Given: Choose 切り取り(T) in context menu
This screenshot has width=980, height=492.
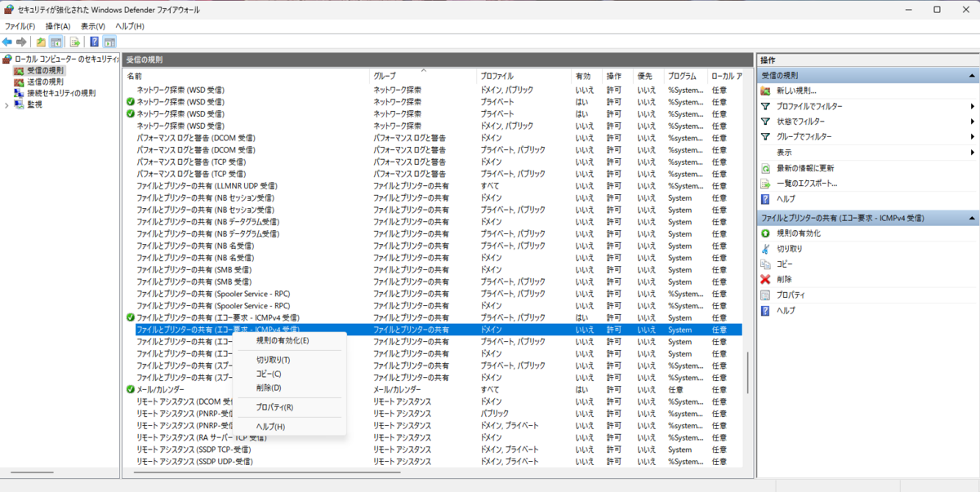Looking at the screenshot, I should [x=290, y=360].
